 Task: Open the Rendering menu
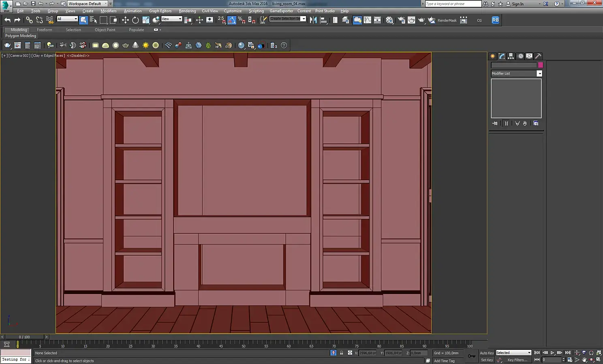click(187, 11)
